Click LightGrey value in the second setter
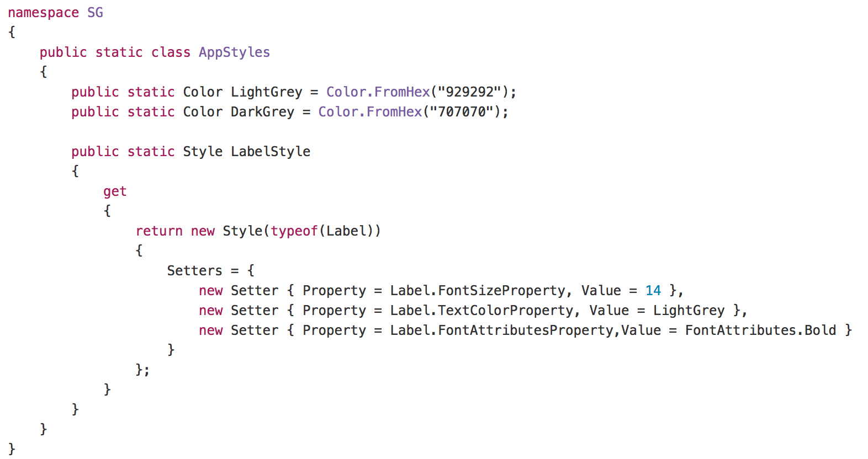This screenshot has height=459, width=868. pyautogui.click(x=689, y=311)
